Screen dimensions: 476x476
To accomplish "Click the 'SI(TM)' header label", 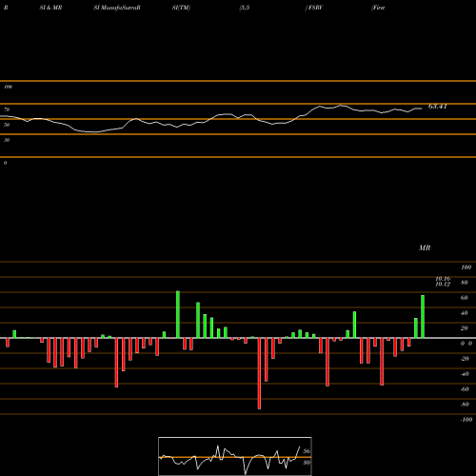I will point(181,8).
